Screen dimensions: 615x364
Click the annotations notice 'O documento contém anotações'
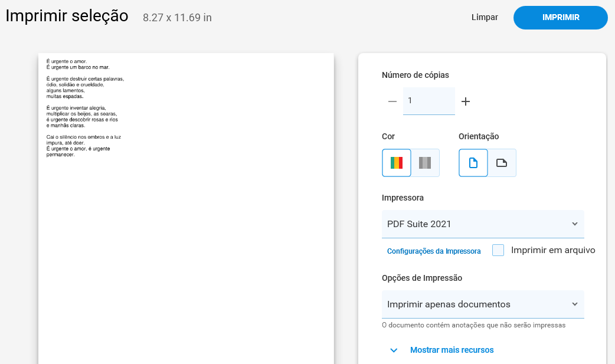click(473, 325)
